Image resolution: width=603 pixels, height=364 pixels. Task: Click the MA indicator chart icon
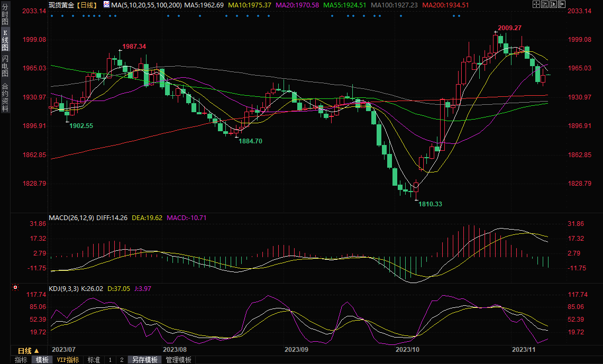(x=106, y=5)
